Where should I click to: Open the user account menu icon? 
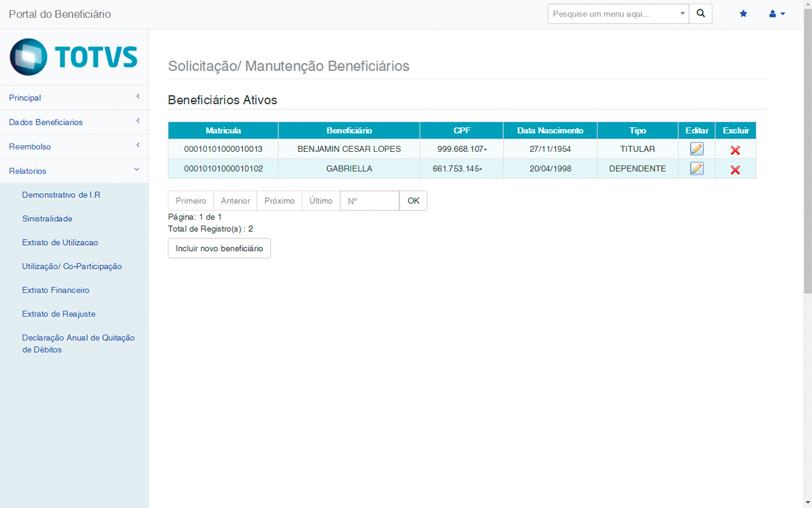[x=776, y=14]
